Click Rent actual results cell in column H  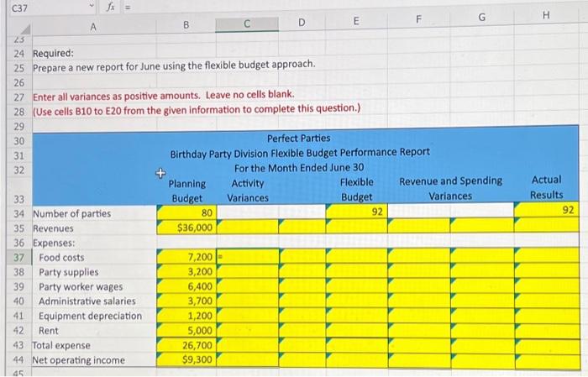[x=546, y=331]
